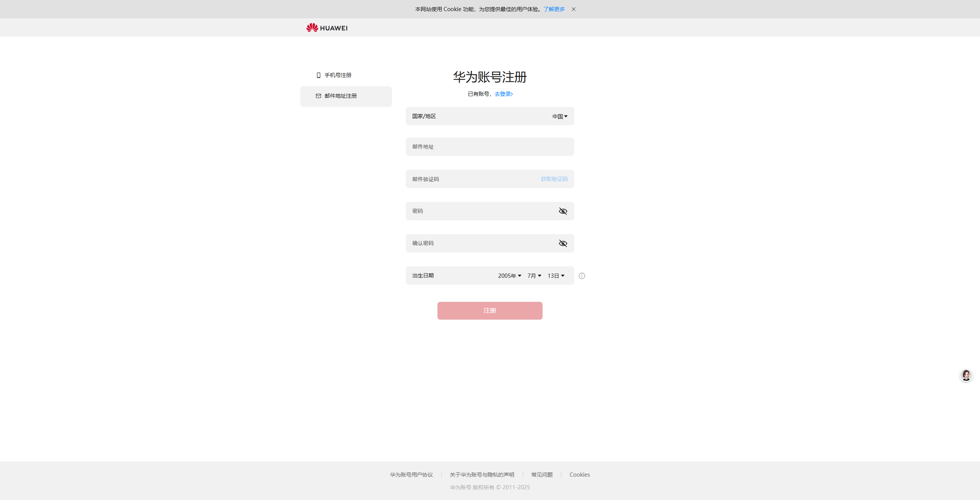Toggle visibility of 确认密码 eye icon
This screenshot has width=980, height=500.
pyautogui.click(x=563, y=243)
